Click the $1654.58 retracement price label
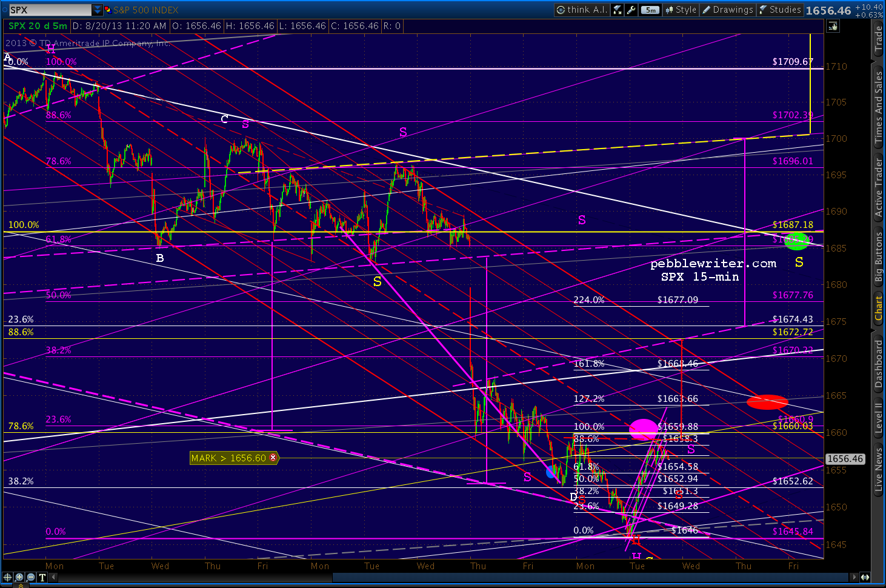This screenshot has height=588, width=886. pyautogui.click(x=678, y=466)
